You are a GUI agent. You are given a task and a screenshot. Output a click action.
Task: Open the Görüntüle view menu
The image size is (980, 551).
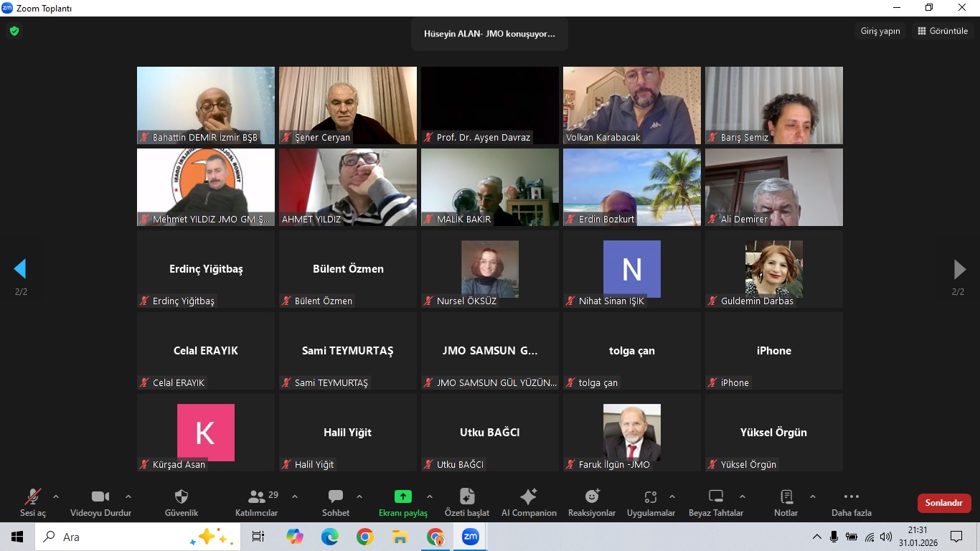942,31
